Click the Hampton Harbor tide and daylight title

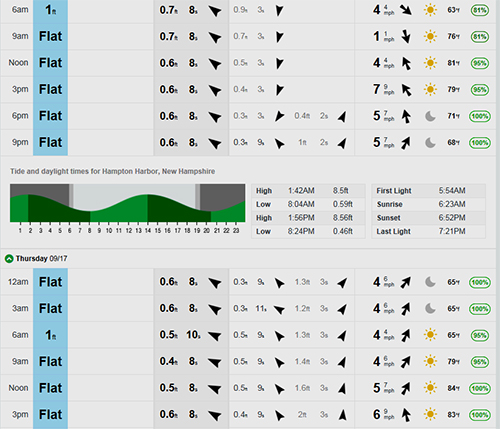[112, 171]
